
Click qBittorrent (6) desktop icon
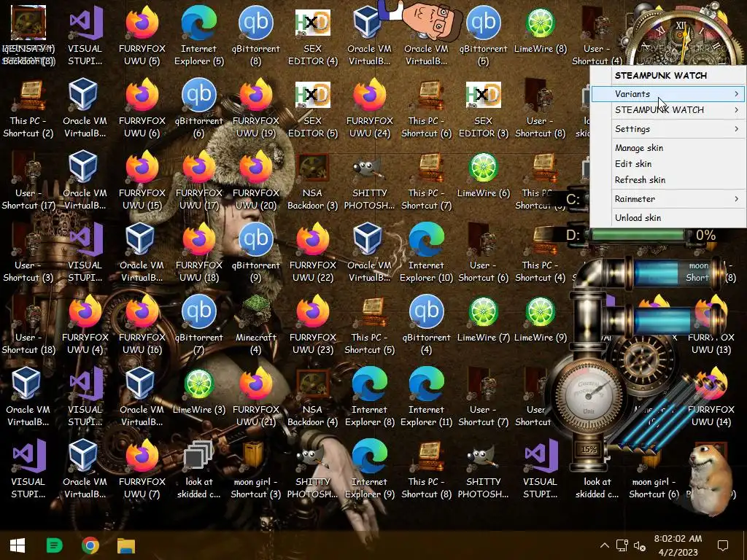198,109
